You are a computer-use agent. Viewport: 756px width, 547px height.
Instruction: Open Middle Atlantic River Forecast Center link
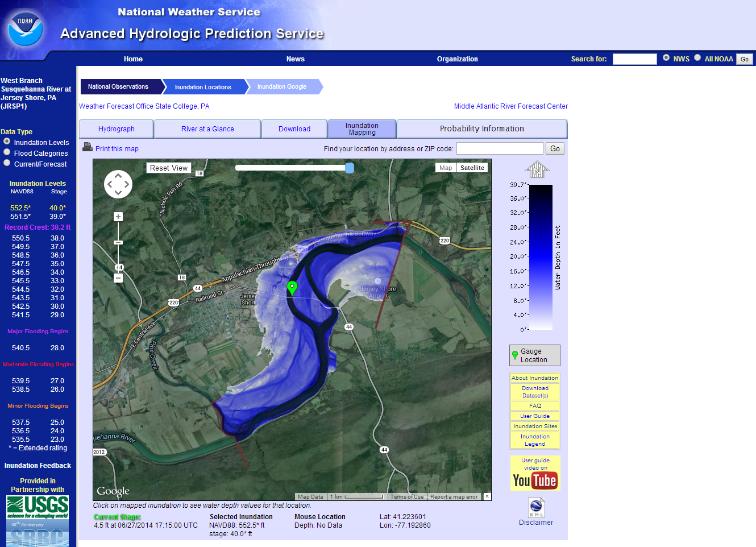[511, 106]
